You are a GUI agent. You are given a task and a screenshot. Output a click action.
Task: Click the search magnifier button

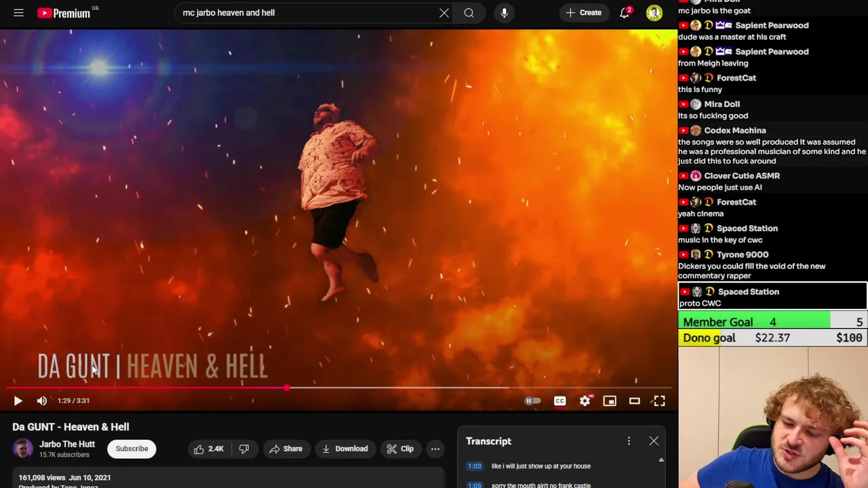click(469, 13)
